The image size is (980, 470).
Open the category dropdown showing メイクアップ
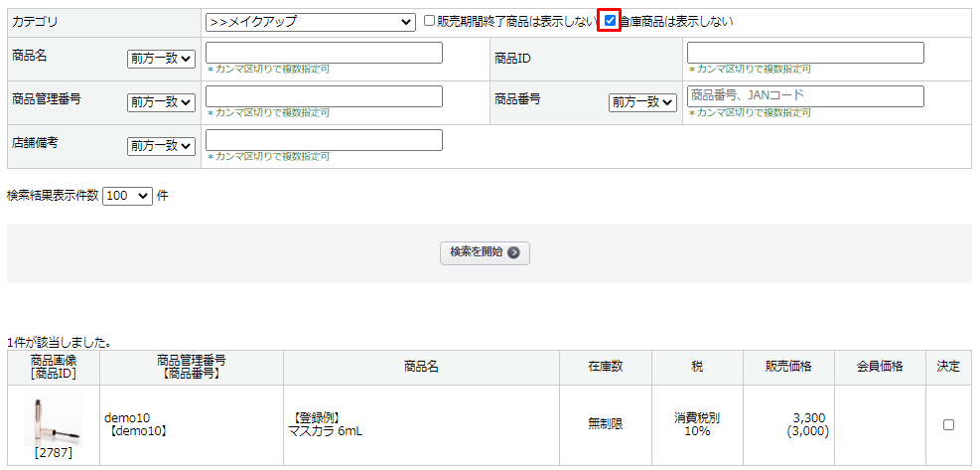[x=310, y=22]
